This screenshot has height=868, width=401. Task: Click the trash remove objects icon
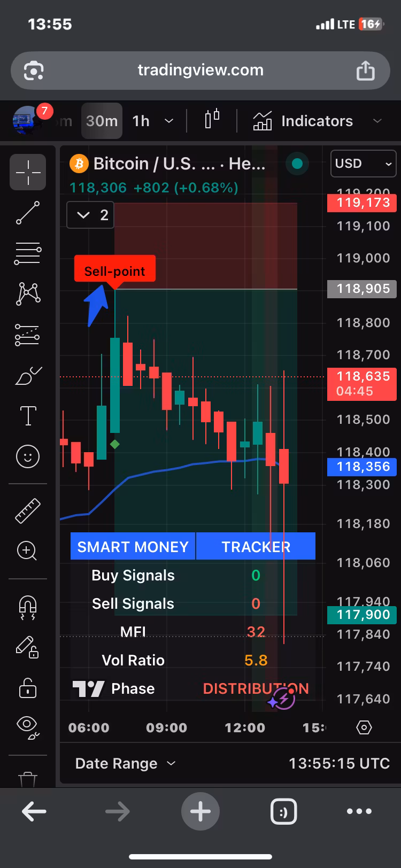[28, 779]
